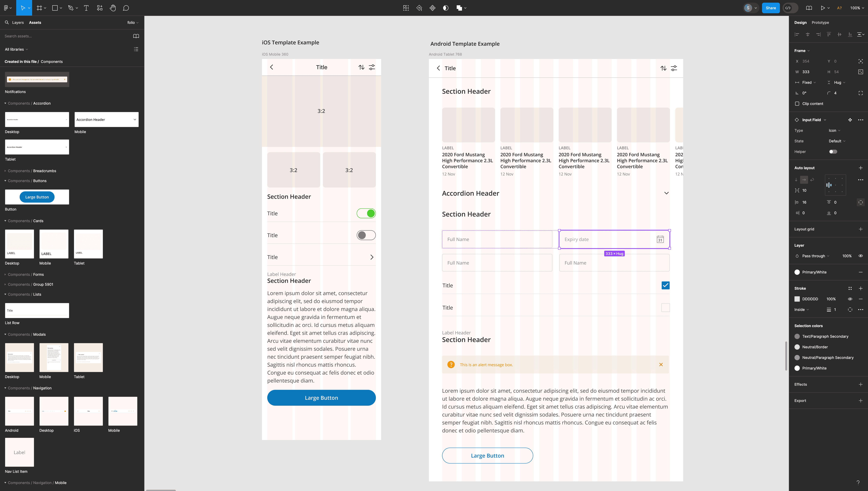868x491 pixels.
Task: Collapse Components / Buttons group
Action: click(x=5, y=181)
